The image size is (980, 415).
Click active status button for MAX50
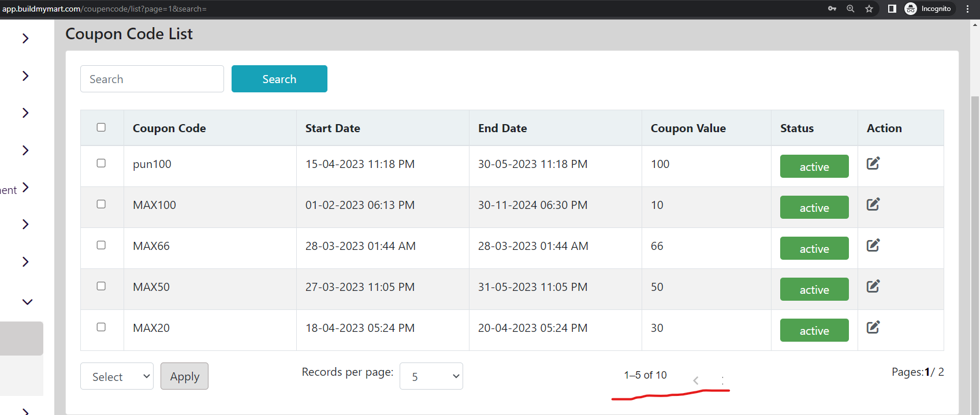[x=814, y=289]
